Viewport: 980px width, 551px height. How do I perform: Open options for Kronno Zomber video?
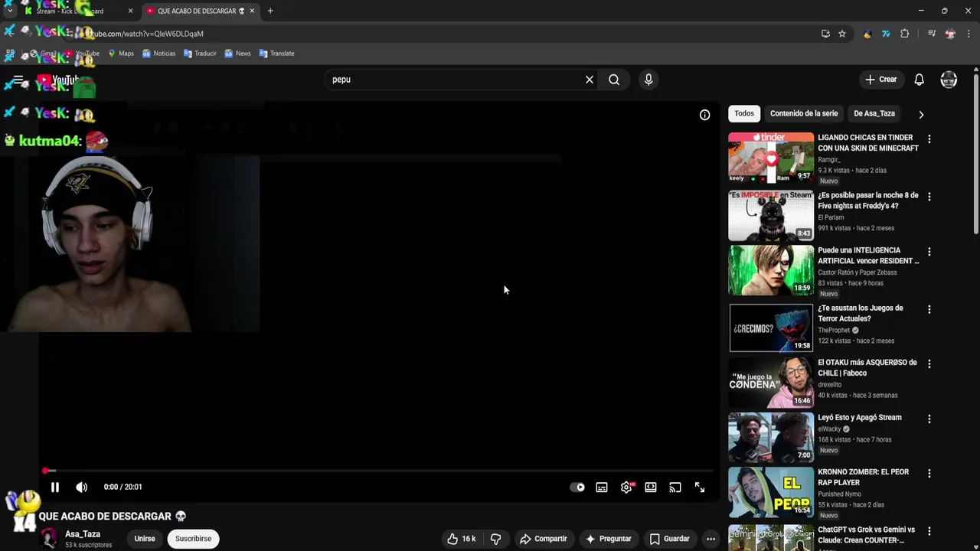pyautogui.click(x=929, y=474)
